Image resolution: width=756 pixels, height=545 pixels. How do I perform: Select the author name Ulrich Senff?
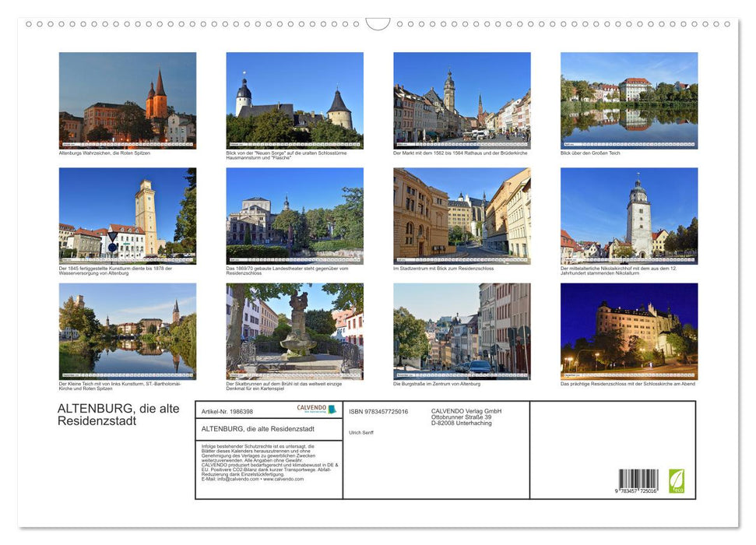[x=360, y=431]
